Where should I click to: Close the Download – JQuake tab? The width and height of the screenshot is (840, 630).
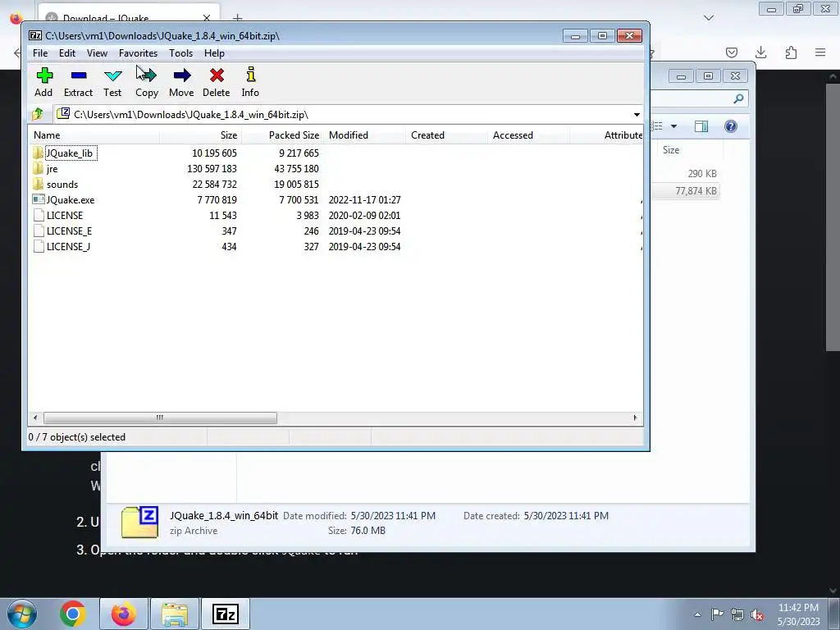click(x=206, y=18)
